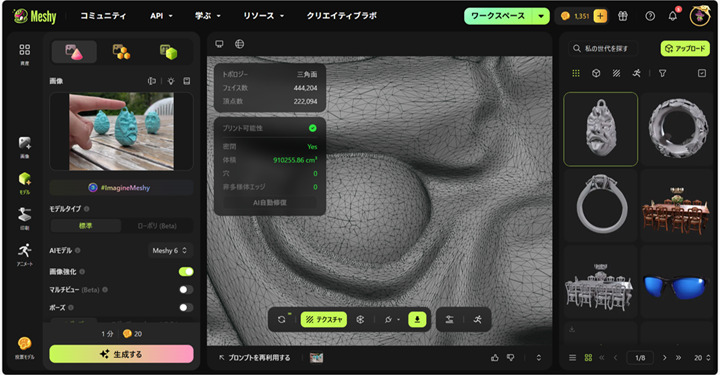Click the globe icon above viewport
Viewport: 720px width, 375px height.
pos(240,44)
